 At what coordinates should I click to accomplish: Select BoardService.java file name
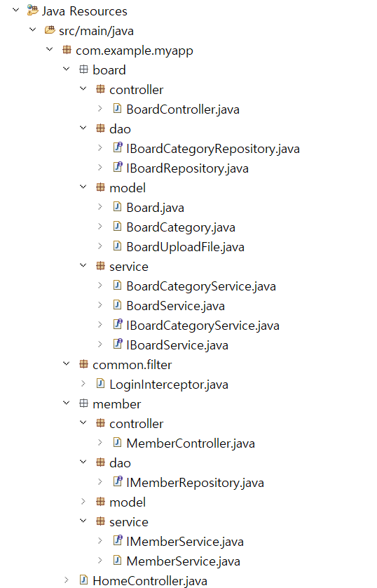point(176,306)
